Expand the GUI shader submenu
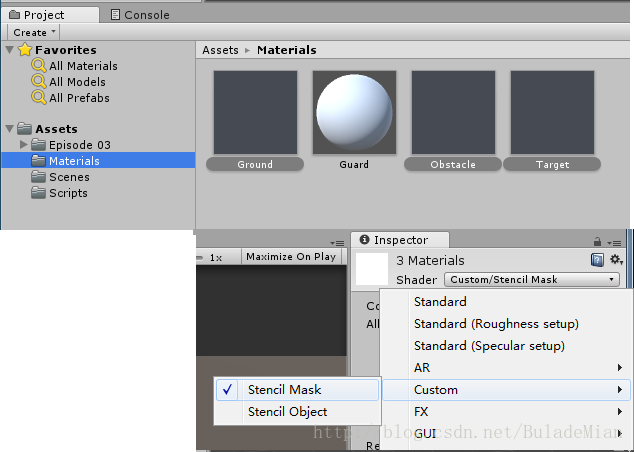 506,433
